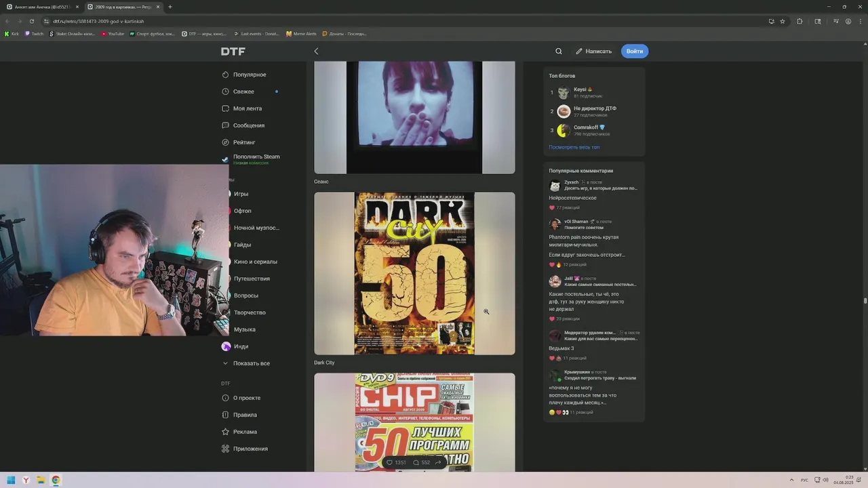868x488 pixels.
Task: Like the post with 1351 likes
Action: [x=395, y=462]
